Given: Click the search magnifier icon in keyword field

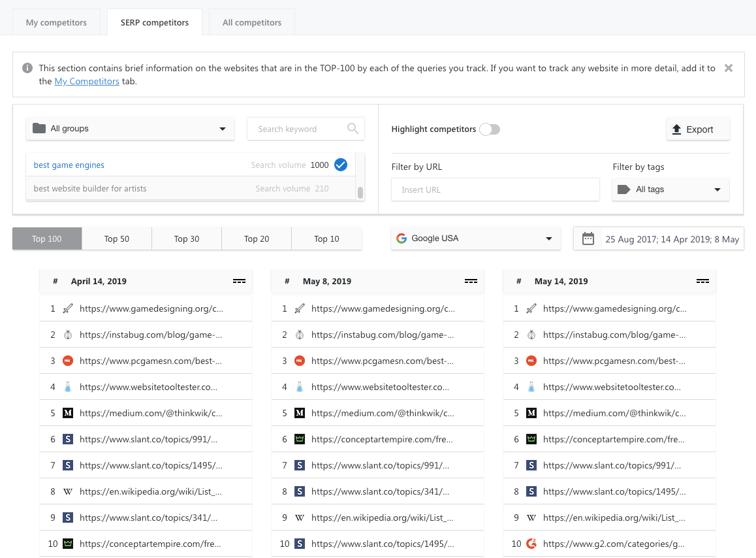Looking at the screenshot, I should tap(353, 129).
